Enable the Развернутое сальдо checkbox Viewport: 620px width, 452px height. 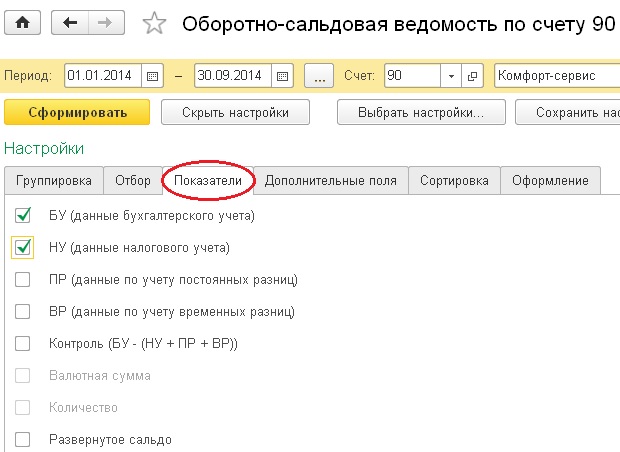pyautogui.click(x=23, y=439)
